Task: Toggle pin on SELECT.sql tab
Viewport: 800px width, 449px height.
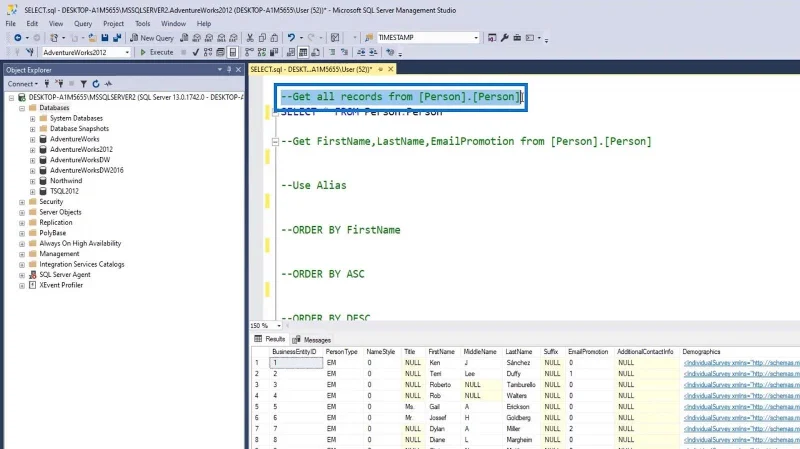Action: (x=381, y=69)
